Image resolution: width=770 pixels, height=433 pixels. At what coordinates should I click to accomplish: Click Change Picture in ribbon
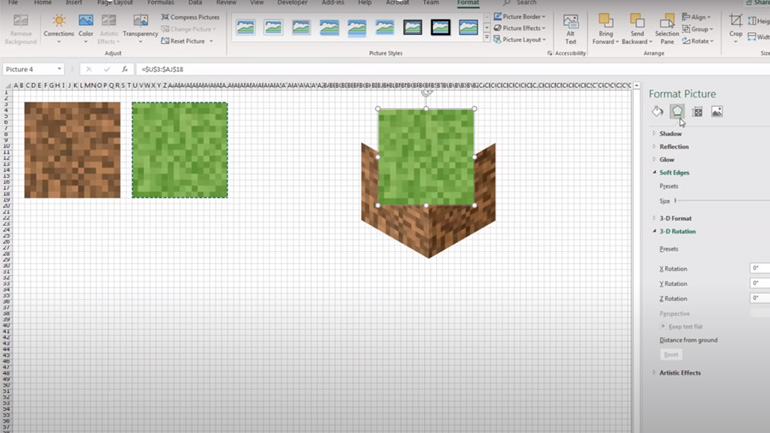(x=189, y=29)
